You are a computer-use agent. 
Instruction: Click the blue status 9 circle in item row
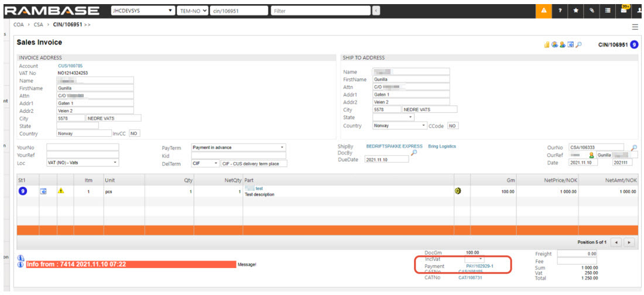click(23, 191)
